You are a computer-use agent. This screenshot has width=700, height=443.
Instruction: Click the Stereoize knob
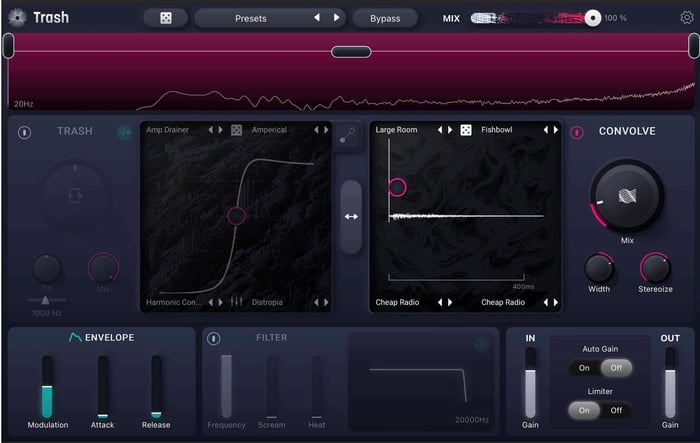655,268
